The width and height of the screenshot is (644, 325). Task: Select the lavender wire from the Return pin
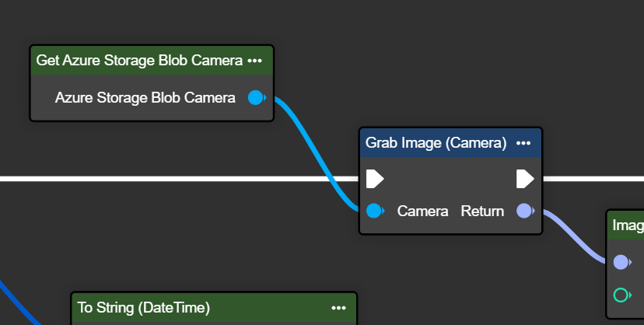pos(576,238)
